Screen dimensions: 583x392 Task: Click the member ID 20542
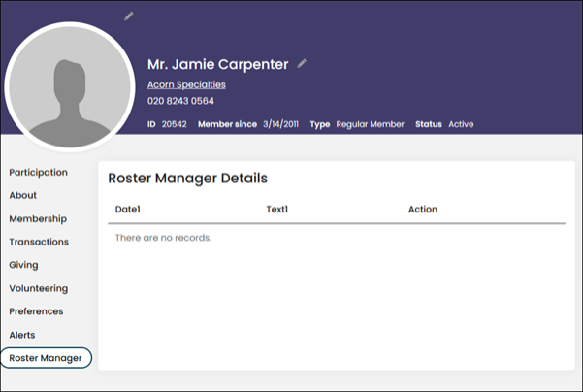point(174,124)
